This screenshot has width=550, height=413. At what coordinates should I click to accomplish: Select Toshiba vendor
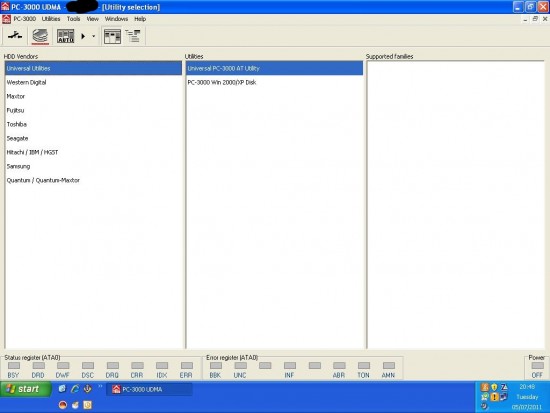point(94,125)
